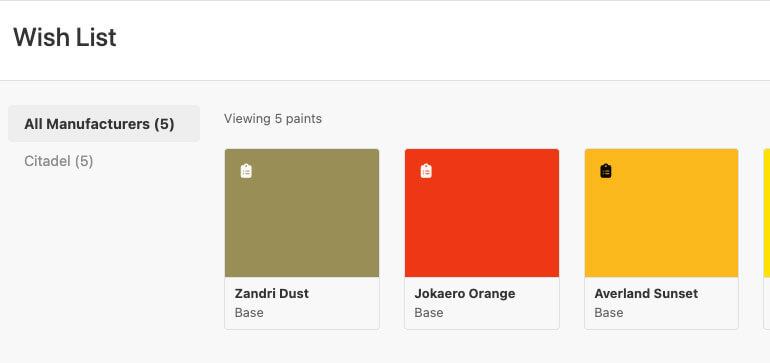770x363 pixels.
Task: Click the clipboard icon on Zandri Dust
Action: (246, 171)
